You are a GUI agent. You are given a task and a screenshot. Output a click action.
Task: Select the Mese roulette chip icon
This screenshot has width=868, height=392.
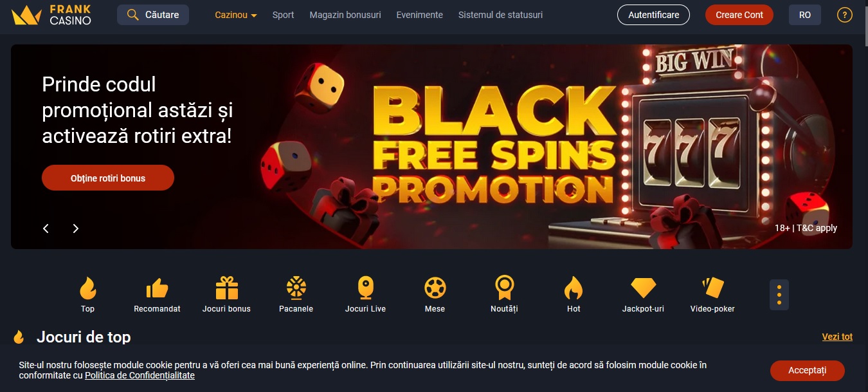(x=435, y=288)
